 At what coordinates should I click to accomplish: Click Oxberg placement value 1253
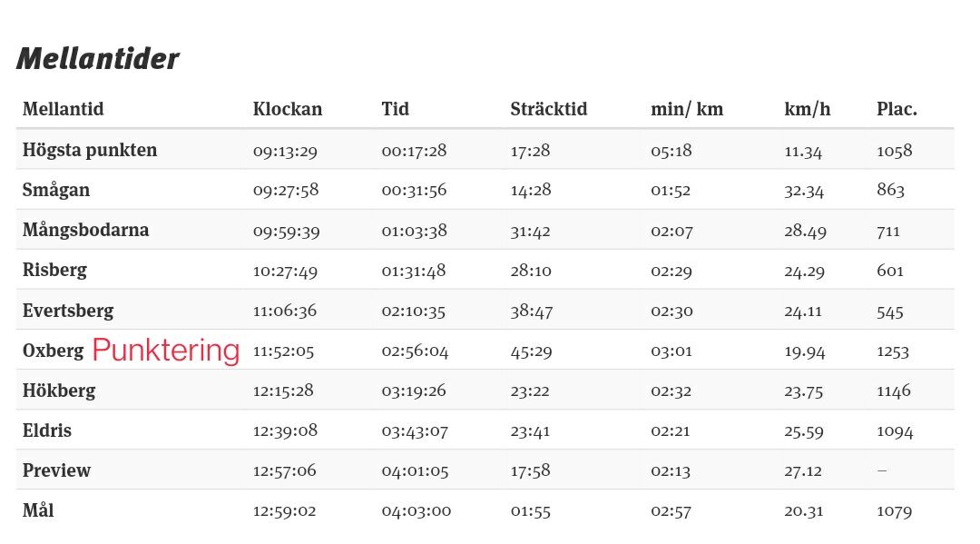pos(893,351)
